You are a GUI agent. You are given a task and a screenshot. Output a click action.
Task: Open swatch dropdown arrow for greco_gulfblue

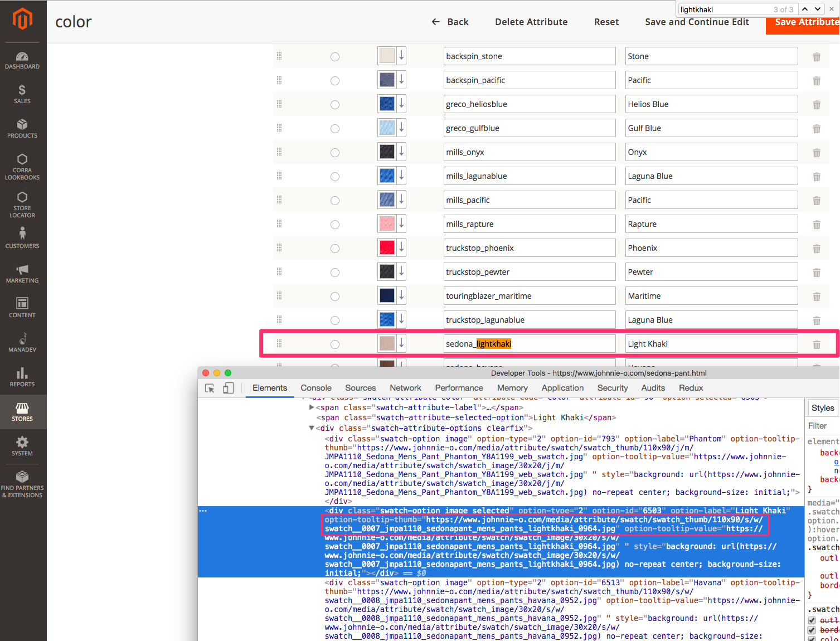pyautogui.click(x=401, y=128)
